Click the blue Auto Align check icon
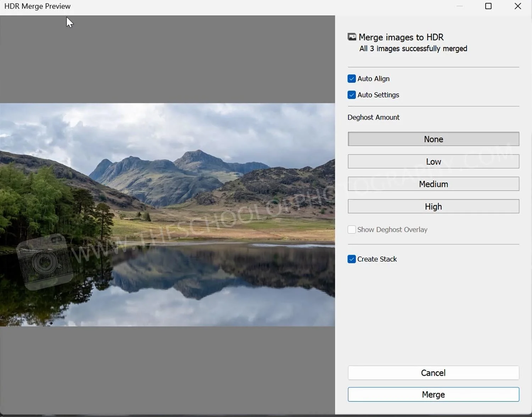This screenshot has height=417, width=532. coord(351,79)
